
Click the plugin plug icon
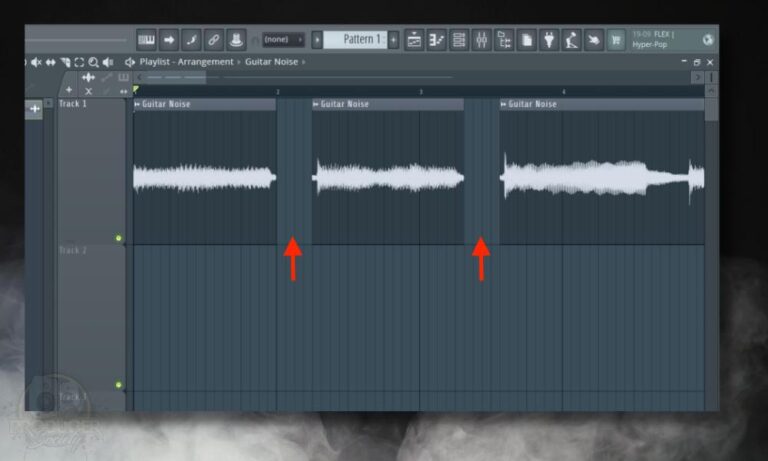pyautogui.click(x=549, y=40)
